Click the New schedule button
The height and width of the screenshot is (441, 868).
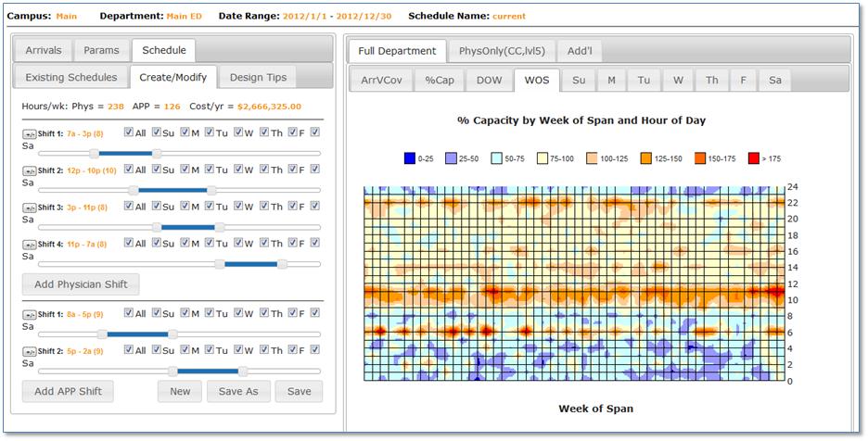[180, 391]
